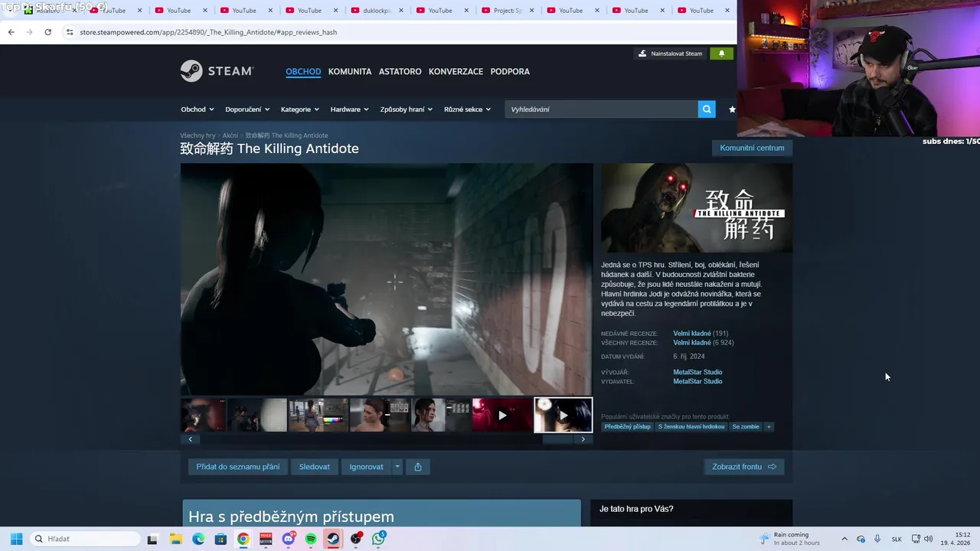Open Microsoft Edge from the taskbar
Image resolution: width=980 pixels, height=551 pixels.
[198, 539]
